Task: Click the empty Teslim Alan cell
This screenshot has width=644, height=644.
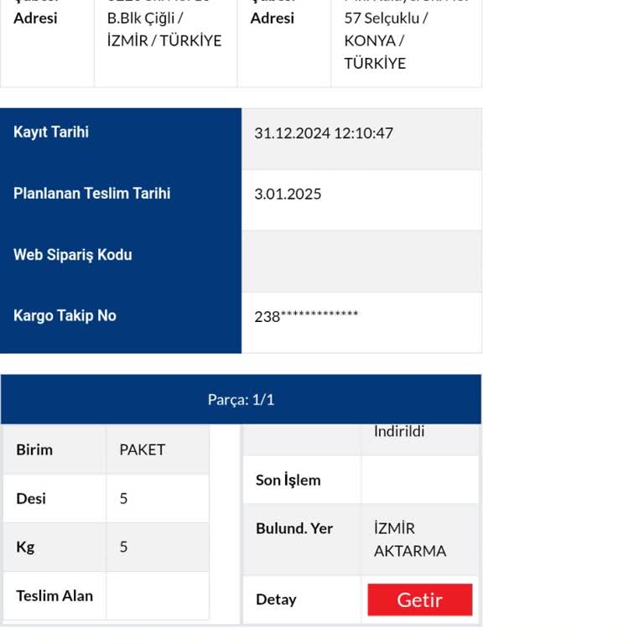Action: (x=158, y=595)
